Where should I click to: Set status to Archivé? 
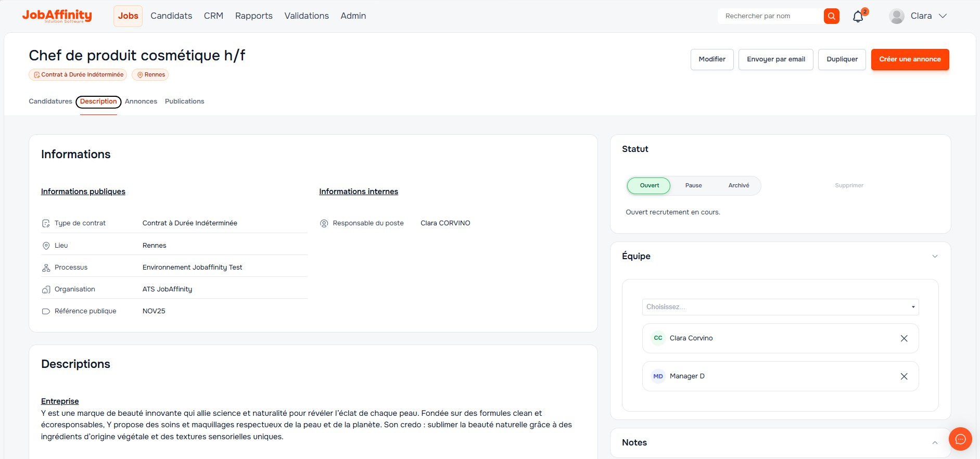pyautogui.click(x=739, y=186)
